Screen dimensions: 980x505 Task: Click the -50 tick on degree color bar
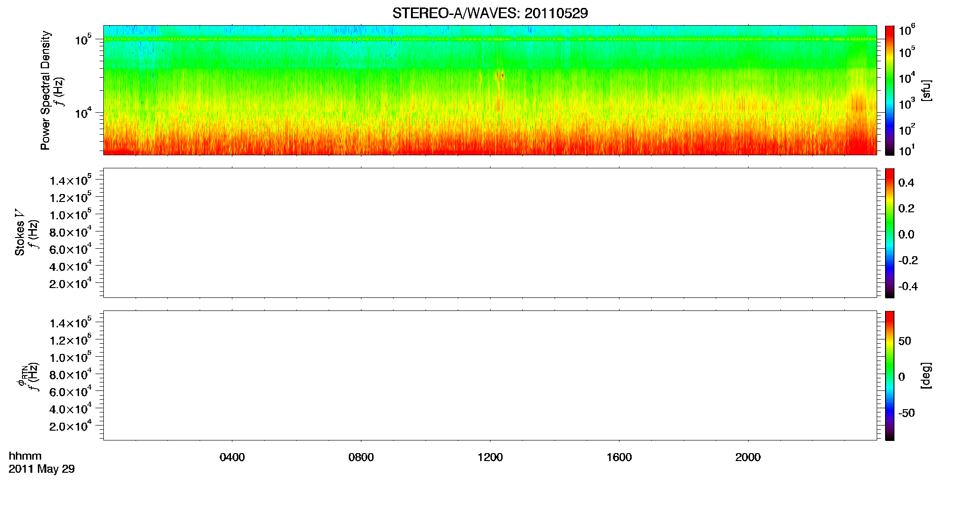(907, 413)
